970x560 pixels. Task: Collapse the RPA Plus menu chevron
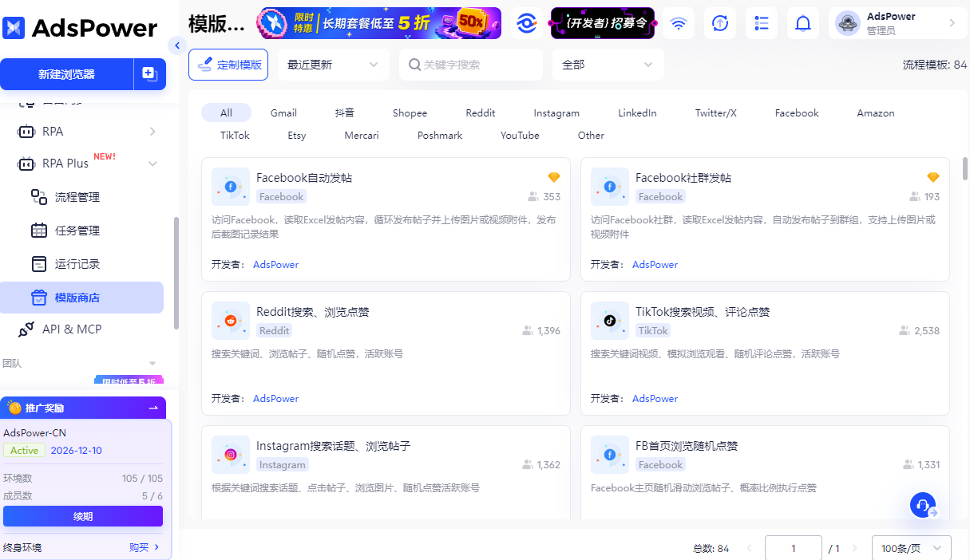[x=152, y=164]
